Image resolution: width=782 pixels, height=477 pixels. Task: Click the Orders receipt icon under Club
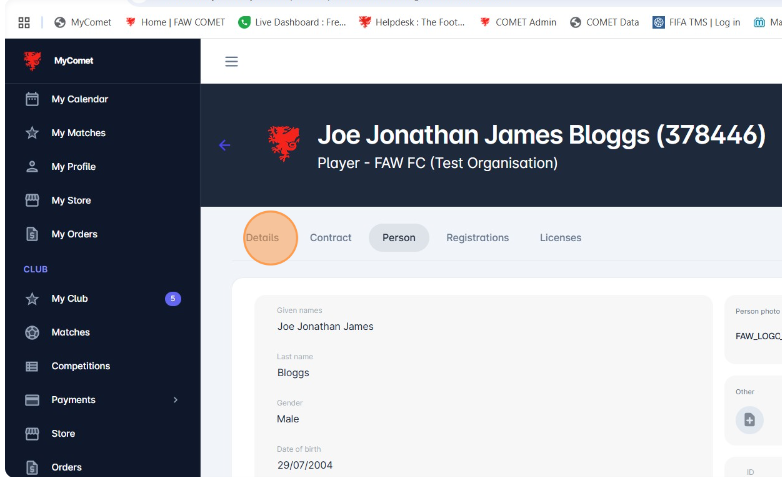point(32,468)
